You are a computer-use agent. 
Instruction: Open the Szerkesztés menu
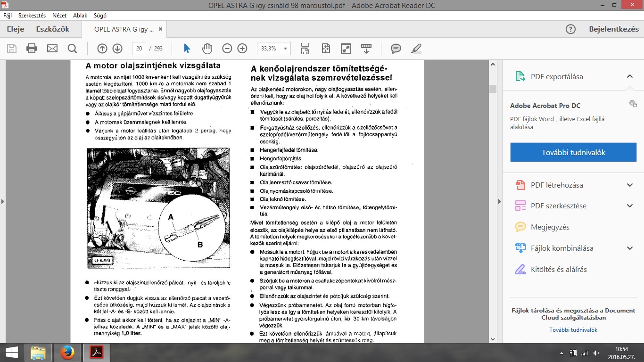(32, 15)
